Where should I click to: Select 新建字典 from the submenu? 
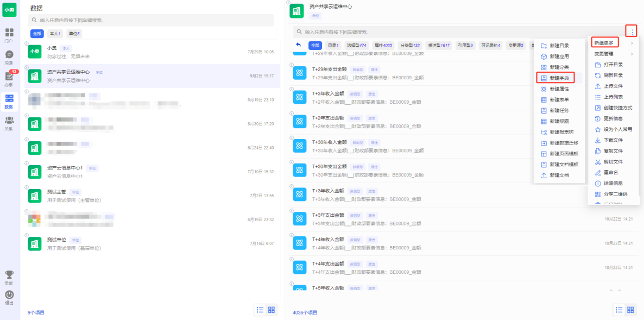click(559, 78)
